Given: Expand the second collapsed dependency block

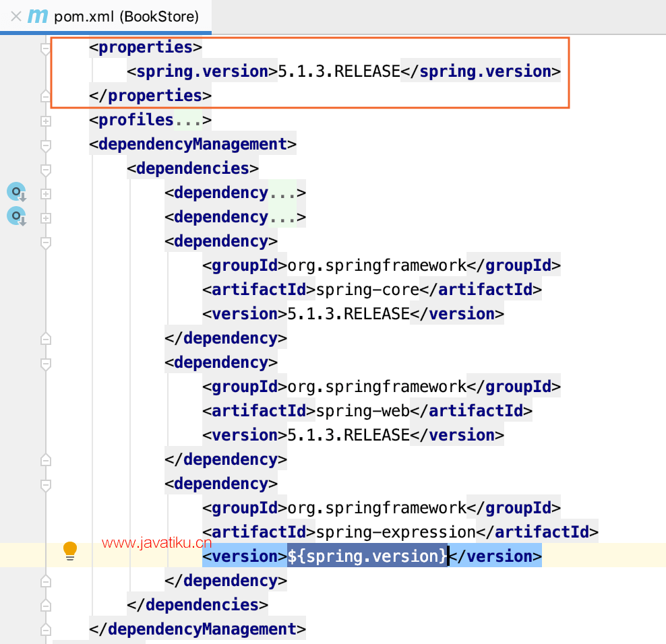Looking at the screenshot, I should pos(46,218).
